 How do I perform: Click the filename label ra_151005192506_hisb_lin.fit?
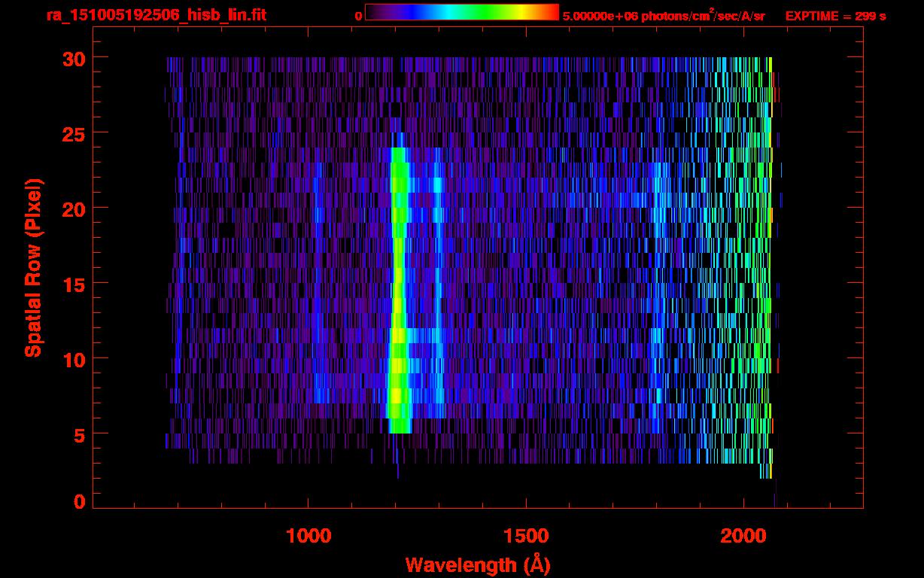coord(156,15)
